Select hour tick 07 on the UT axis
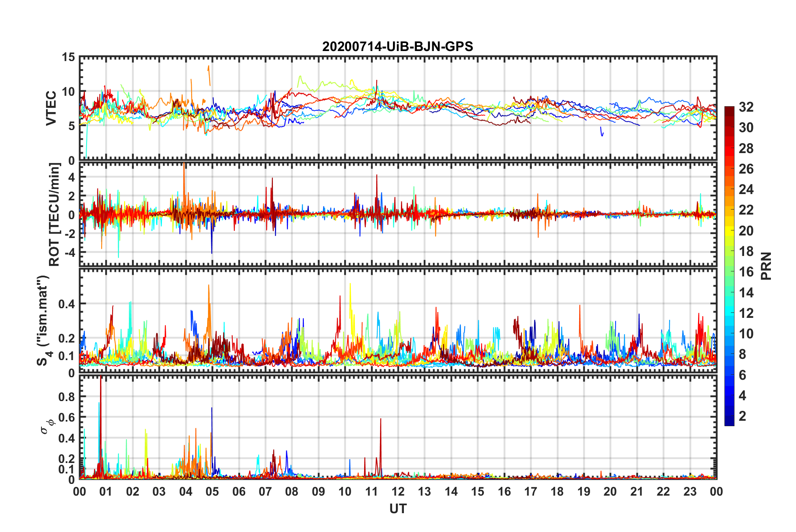Image resolution: width=796 pixels, height=532 pixels. [x=265, y=491]
